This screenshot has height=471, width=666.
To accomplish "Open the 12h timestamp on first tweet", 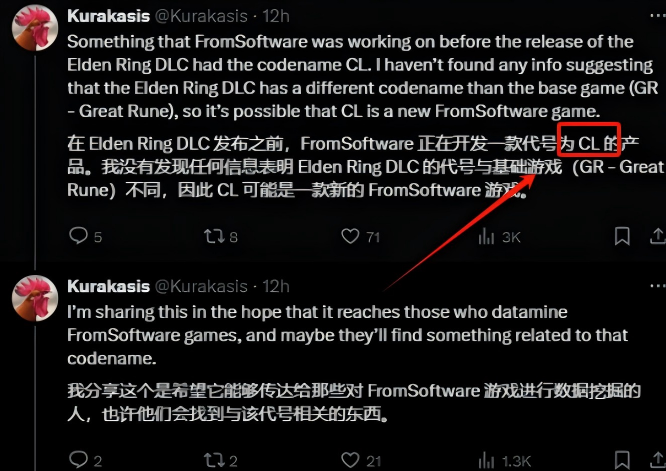I will click(276, 16).
